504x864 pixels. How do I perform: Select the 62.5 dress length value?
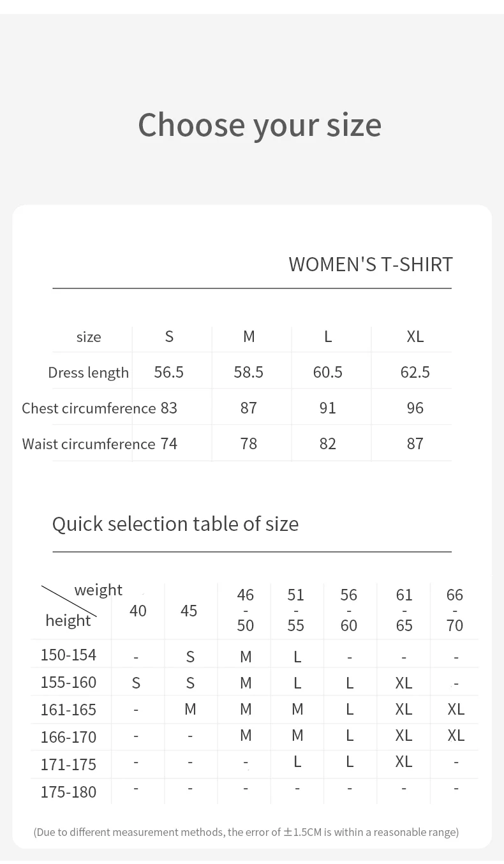(x=415, y=373)
